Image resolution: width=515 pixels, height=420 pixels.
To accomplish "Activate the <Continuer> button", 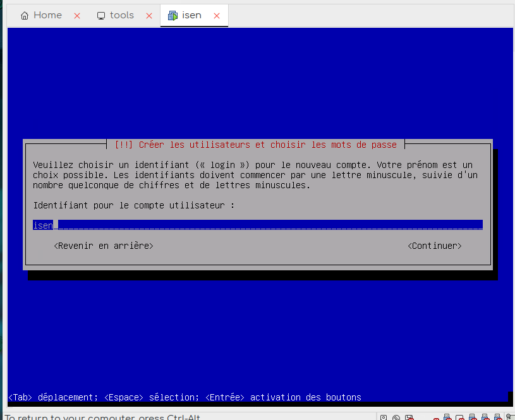I will (x=434, y=246).
